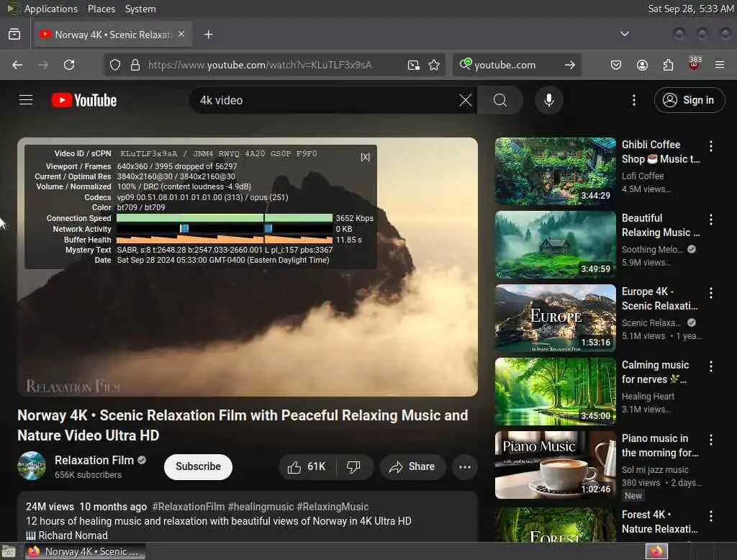Viewport: 737px width, 560px height.
Task: Open the YouTube guide hamburger menu
Action: [26, 100]
